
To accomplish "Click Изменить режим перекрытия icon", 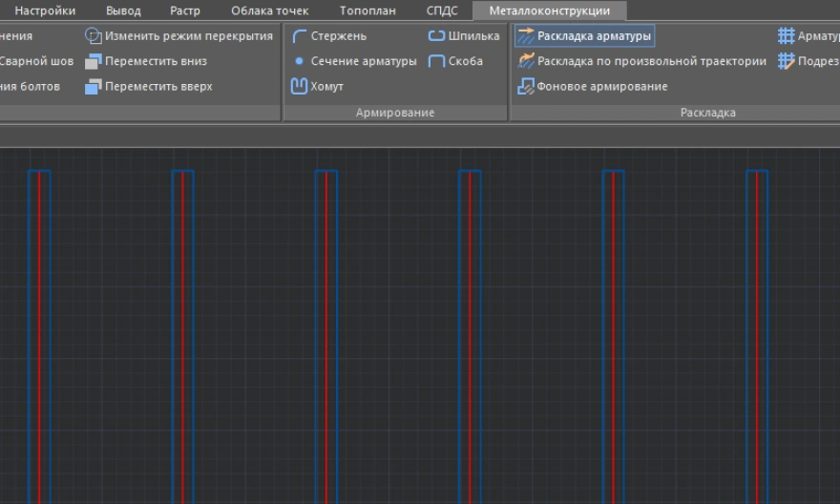I will coord(93,36).
